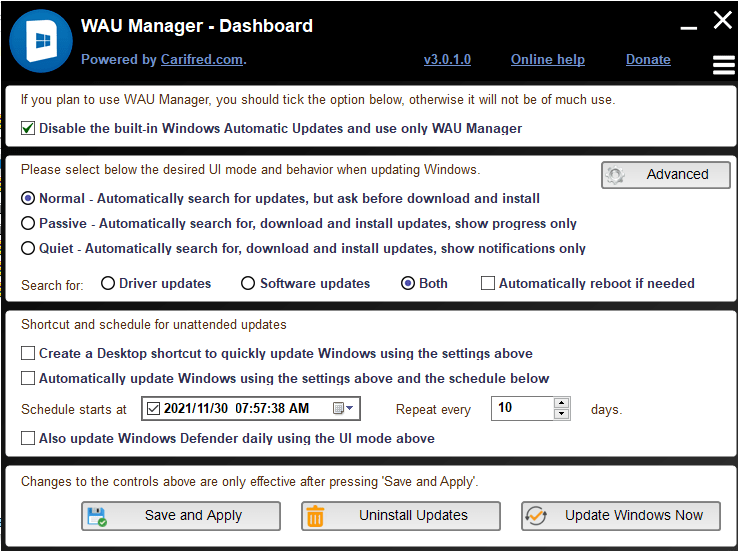Click the schedule date and time field
The image size is (738, 551).
pyautogui.click(x=251, y=408)
